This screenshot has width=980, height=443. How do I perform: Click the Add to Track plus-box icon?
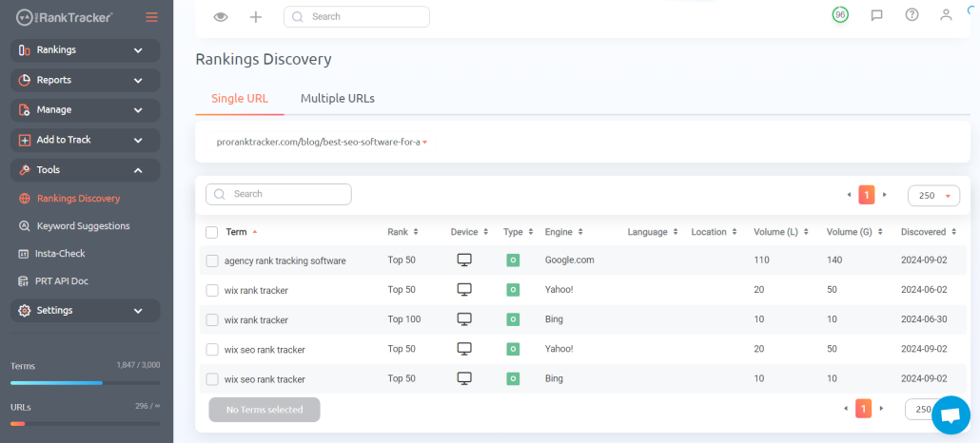[25, 140]
